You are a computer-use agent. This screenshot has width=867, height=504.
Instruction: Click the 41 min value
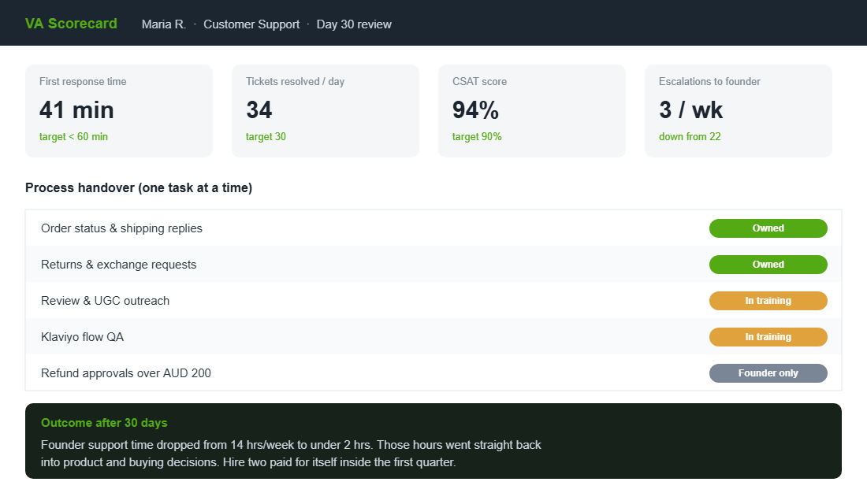76,110
